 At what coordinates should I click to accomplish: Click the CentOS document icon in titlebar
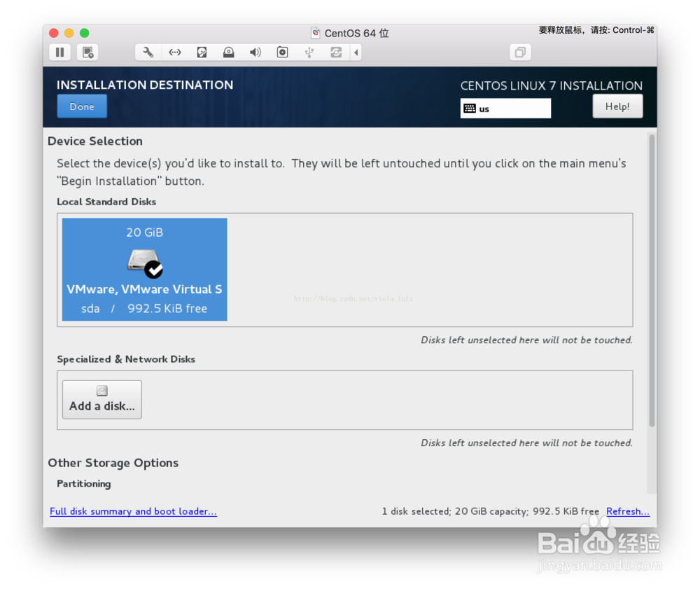pyautogui.click(x=316, y=33)
